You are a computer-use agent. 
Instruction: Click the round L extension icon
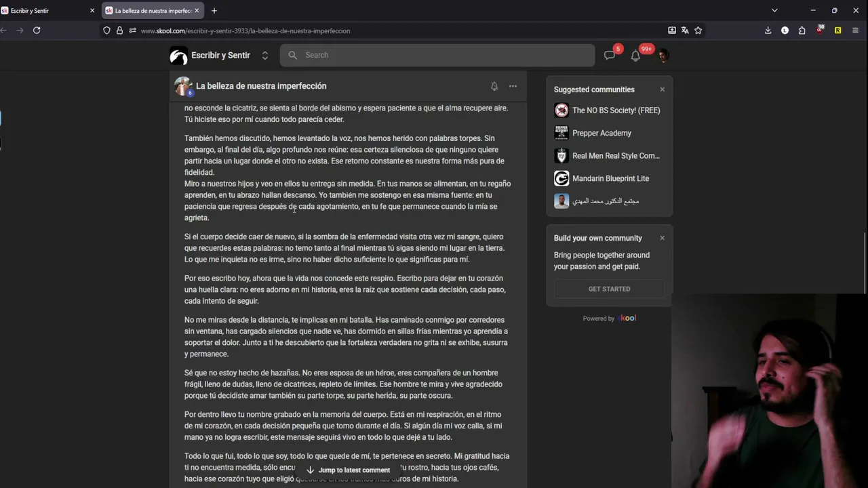click(785, 30)
